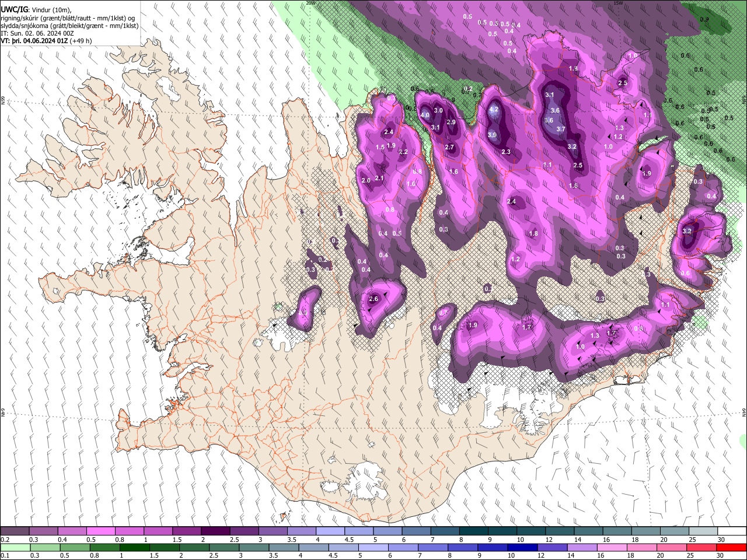Click the '15W' longitude label at top

tap(618, 3)
